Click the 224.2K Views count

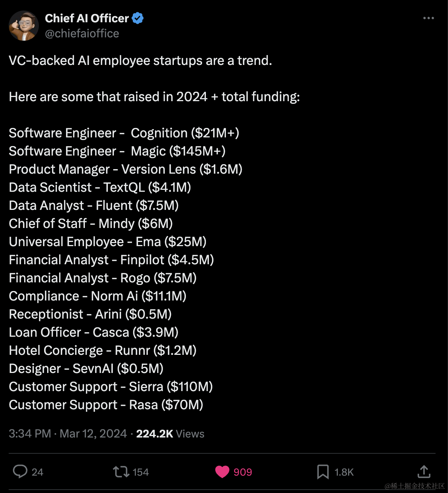point(170,433)
